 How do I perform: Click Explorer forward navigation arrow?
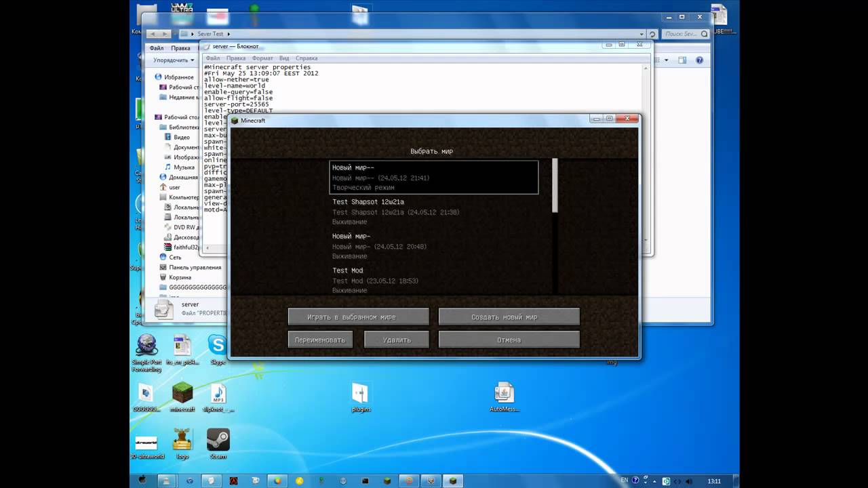(x=165, y=34)
